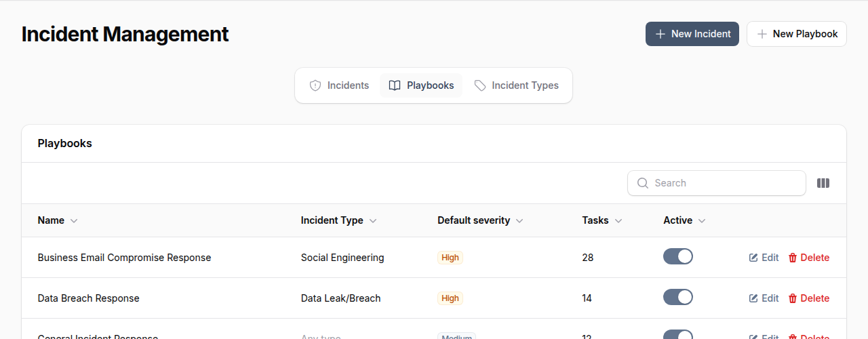The height and width of the screenshot is (339, 868).
Task: Click pencil edit icon for Data Breach Response
Action: tap(753, 298)
